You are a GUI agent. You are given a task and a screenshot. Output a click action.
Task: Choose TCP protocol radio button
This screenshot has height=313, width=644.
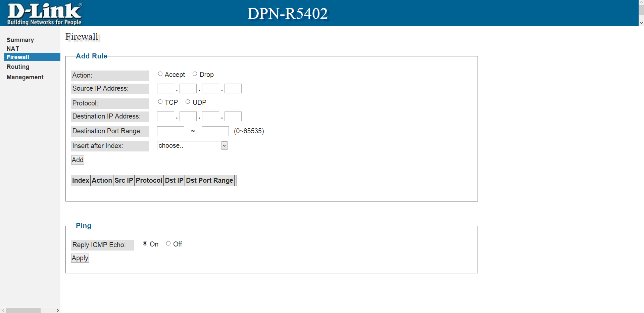pos(160,102)
